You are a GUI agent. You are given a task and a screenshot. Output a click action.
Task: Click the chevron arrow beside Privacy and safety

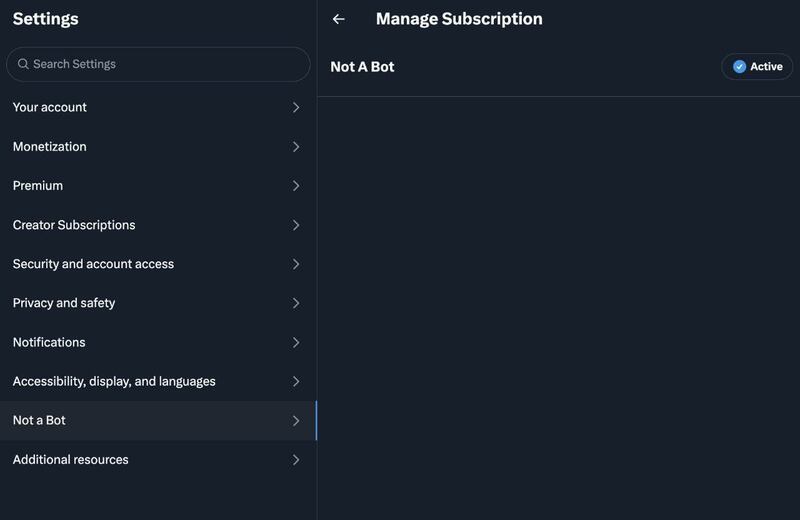pos(296,303)
